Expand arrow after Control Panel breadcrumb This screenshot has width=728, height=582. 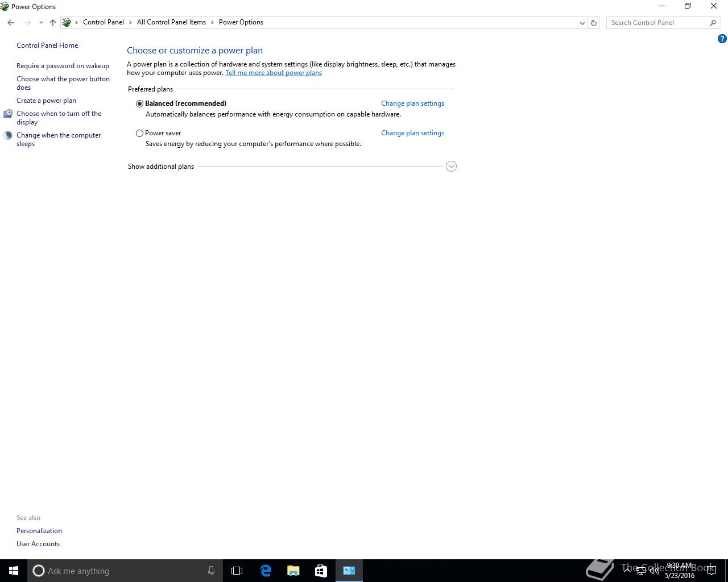(x=131, y=22)
